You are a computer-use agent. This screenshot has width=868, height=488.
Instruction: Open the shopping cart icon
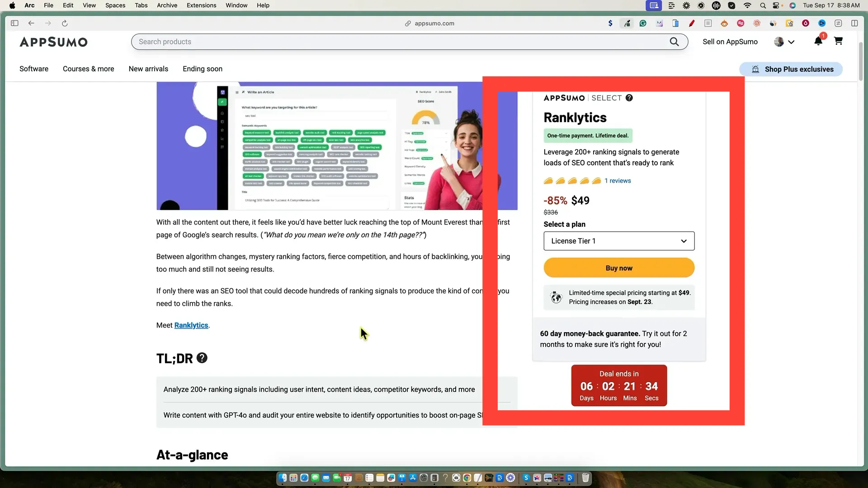pos(838,41)
